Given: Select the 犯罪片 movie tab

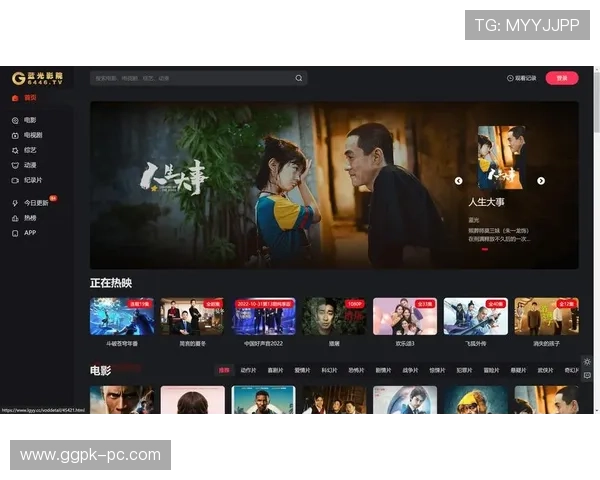Looking at the screenshot, I should 464,370.
